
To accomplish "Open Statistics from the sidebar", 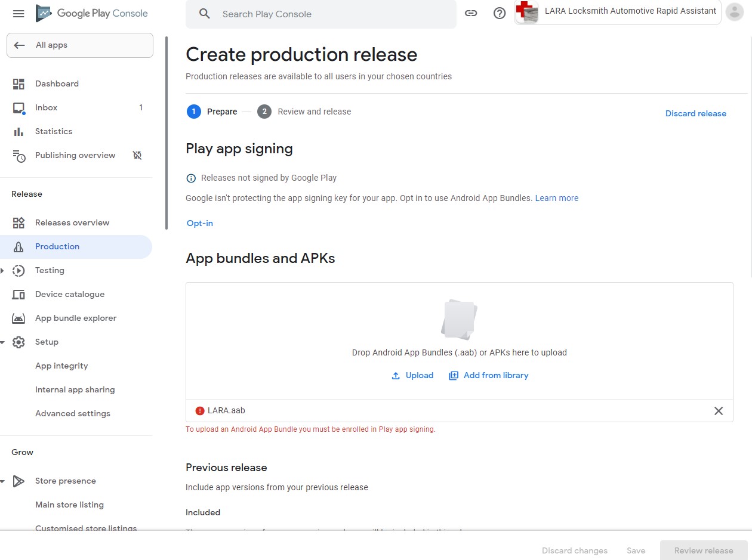I will 53,132.
